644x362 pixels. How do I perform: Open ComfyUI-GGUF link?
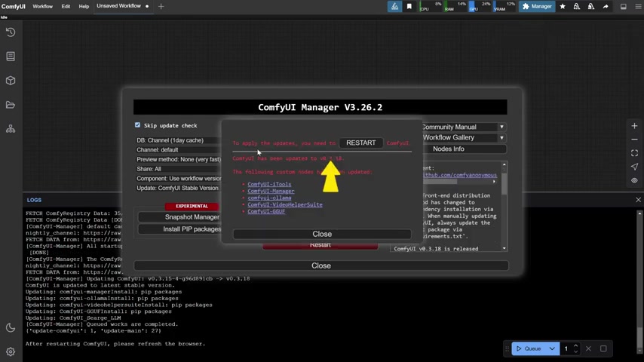266,211
